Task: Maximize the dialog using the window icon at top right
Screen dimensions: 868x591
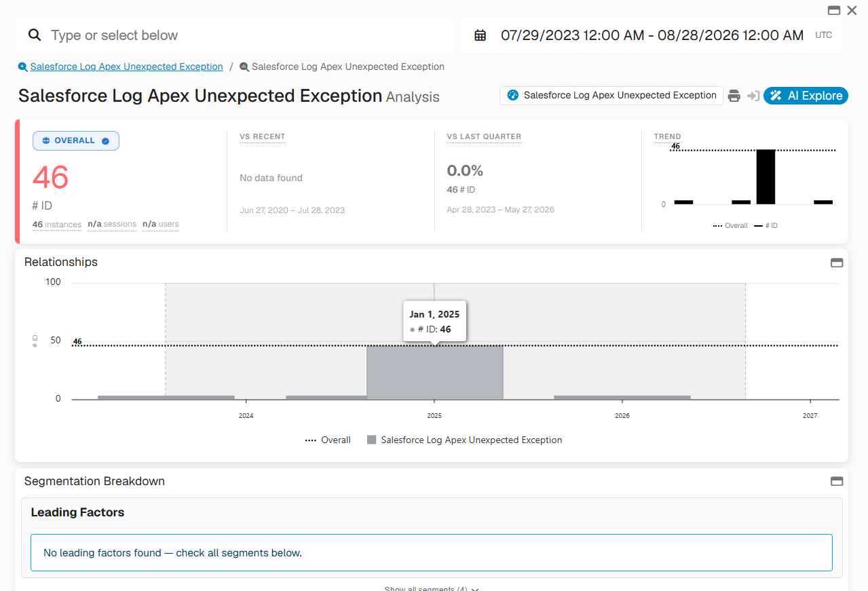Action: pos(834,10)
